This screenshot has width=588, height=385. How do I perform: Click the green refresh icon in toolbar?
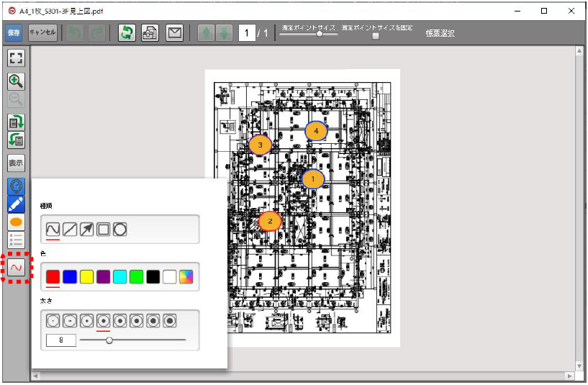[x=127, y=33]
